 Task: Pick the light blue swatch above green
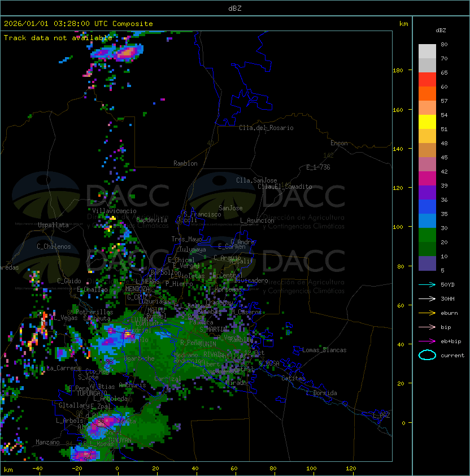427,220
